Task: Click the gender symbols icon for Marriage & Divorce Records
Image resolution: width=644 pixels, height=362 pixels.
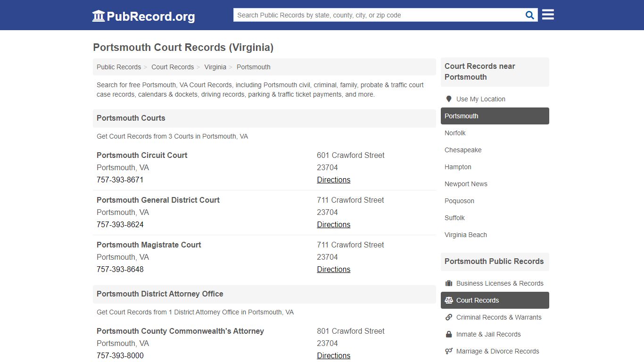Action: point(449,351)
